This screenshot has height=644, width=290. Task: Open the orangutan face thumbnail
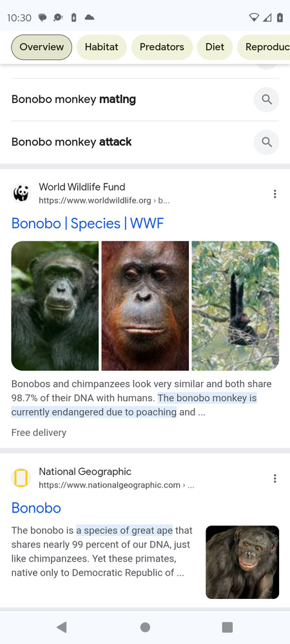(145, 305)
